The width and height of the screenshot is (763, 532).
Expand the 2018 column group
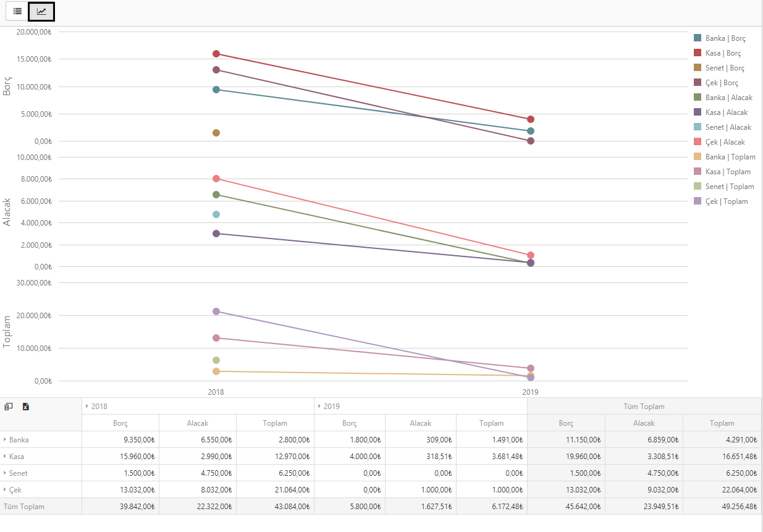(x=86, y=407)
